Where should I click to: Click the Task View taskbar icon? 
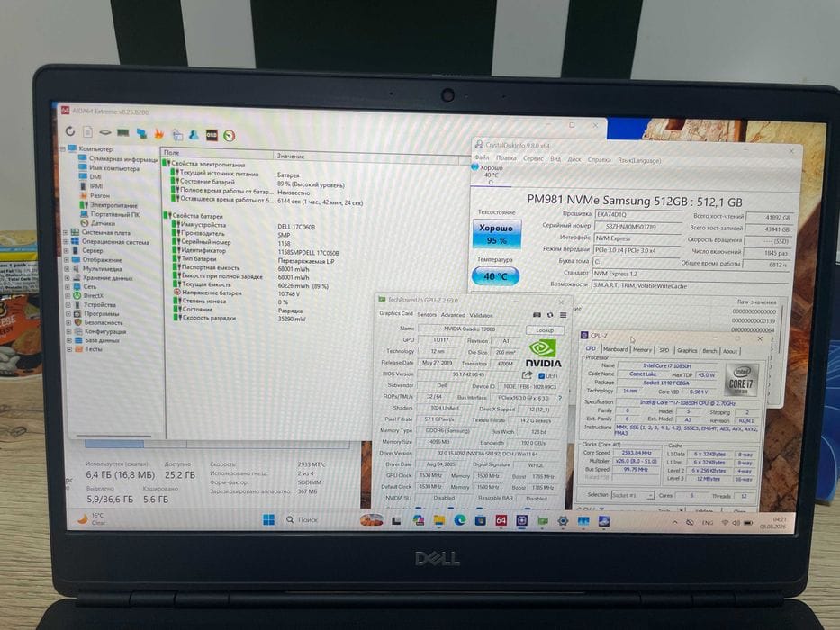pos(396,520)
